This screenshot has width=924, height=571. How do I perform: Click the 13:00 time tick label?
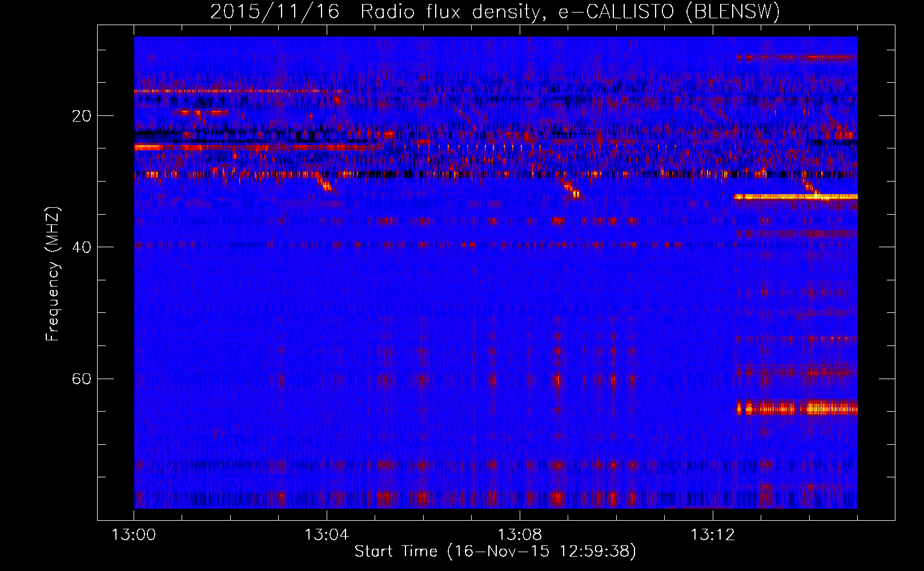pos(134,535)
